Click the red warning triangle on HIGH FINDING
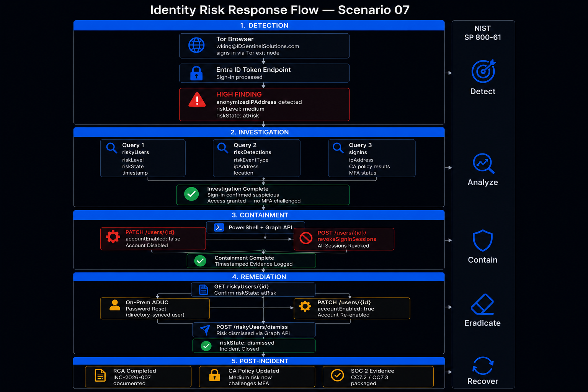The width and height of the screenshot is (588, 392). point(197,100)
